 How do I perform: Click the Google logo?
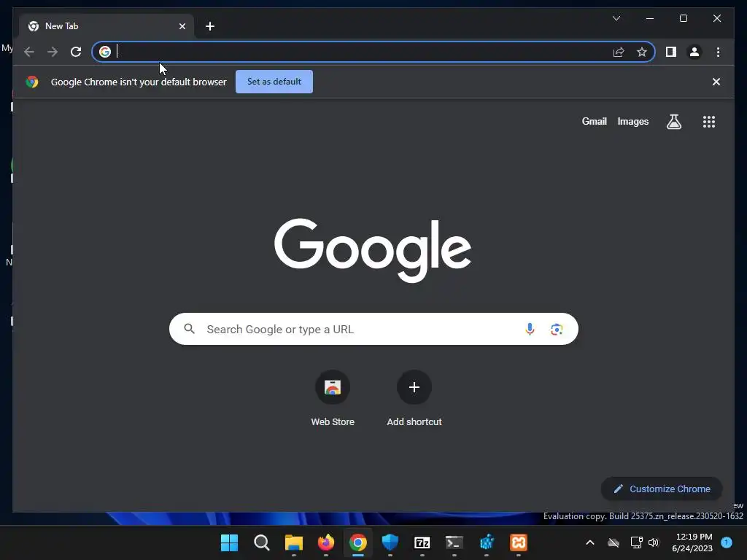[x=373, y=251]
